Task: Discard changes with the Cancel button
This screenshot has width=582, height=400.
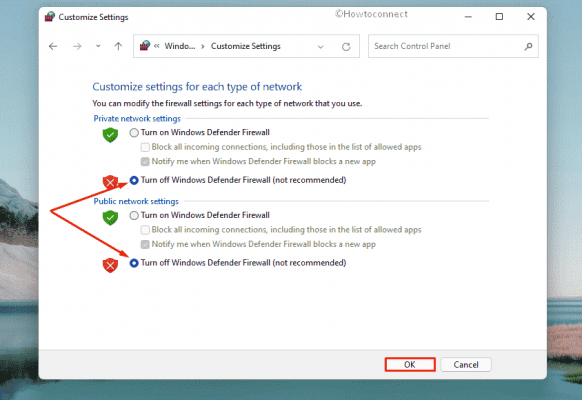Action: (x=466, y=364)
